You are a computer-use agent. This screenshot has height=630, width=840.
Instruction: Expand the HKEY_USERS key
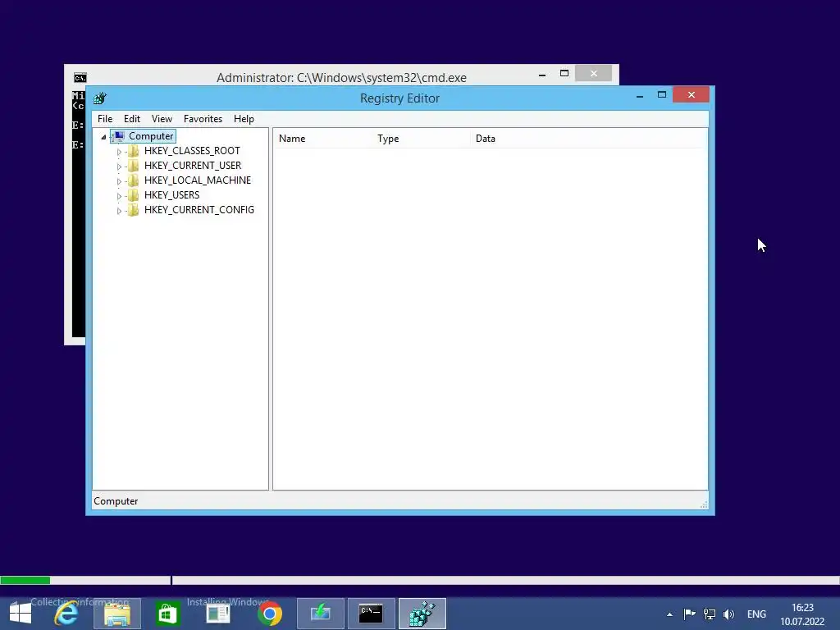pos(119,196)
